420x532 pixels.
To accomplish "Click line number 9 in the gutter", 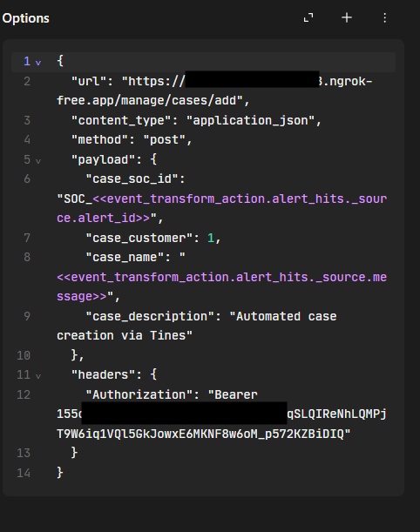I will coord(27,316).
